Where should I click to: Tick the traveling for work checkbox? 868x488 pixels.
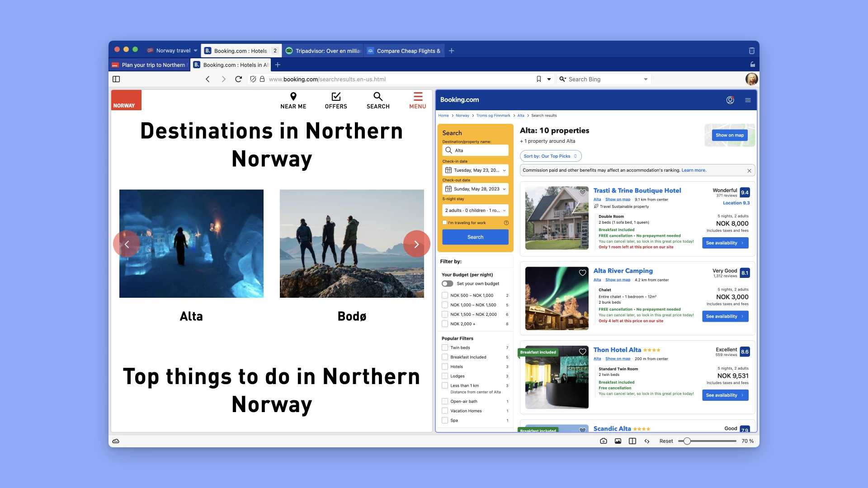point(444,222)
